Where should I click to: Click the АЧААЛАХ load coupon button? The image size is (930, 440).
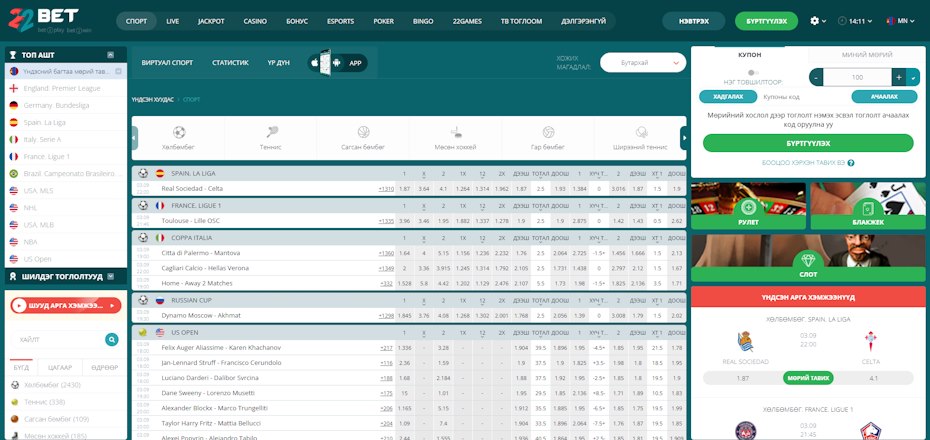coord(884,97)
